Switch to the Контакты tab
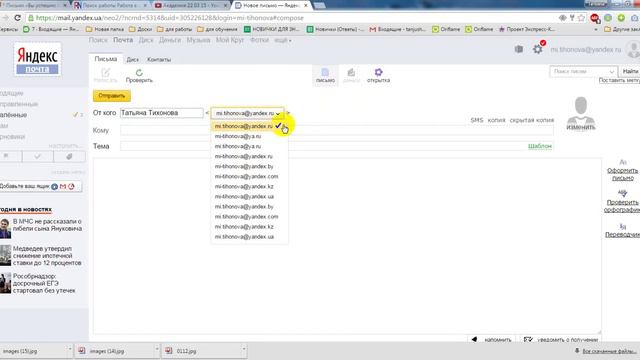The width and height of the screenshot is (640, 360). click(x=159, y=60)
